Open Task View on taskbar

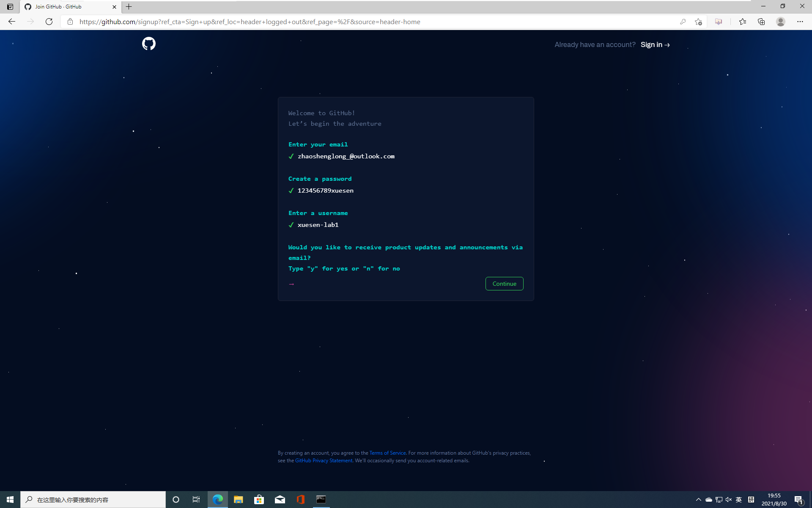coord(196,500)
